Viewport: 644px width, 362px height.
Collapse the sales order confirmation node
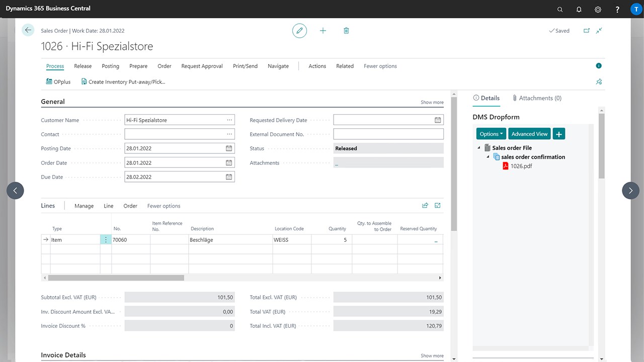[x=488, y=157]
